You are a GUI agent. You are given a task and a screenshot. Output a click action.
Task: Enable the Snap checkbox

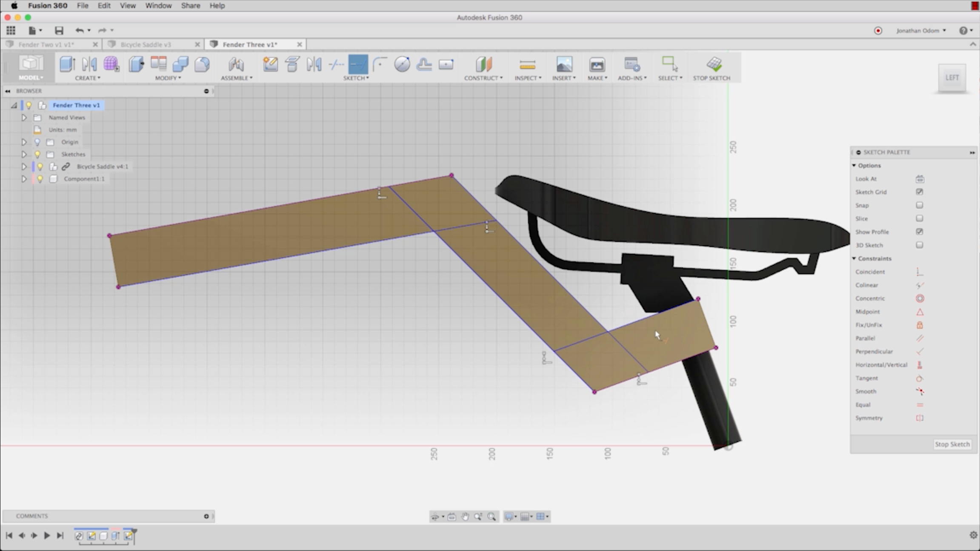click(919, 205)
